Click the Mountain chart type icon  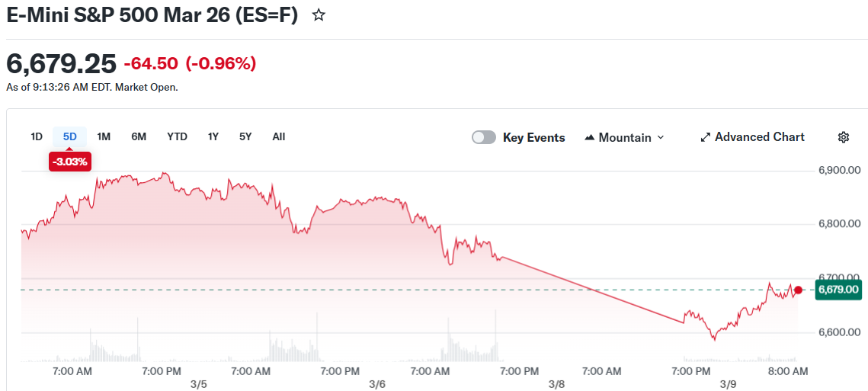[589, 138]
